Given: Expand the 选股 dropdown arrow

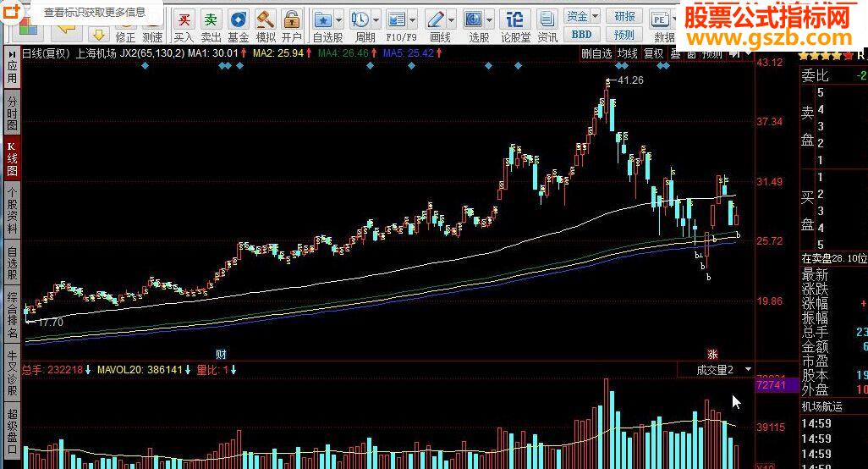Looking at the screenshot, I should click(489, 20).
